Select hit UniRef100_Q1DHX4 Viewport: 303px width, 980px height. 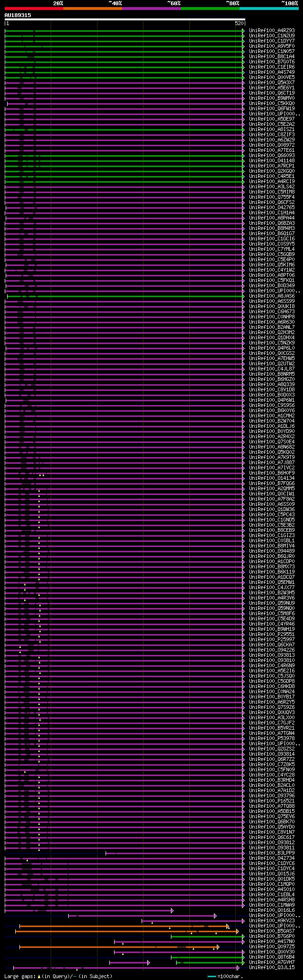pyautogui.click(x=272, y=337)
